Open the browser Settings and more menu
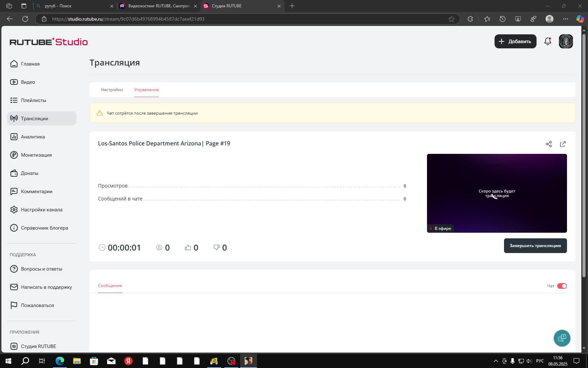The image size is (588, 368). coord(566,19)
